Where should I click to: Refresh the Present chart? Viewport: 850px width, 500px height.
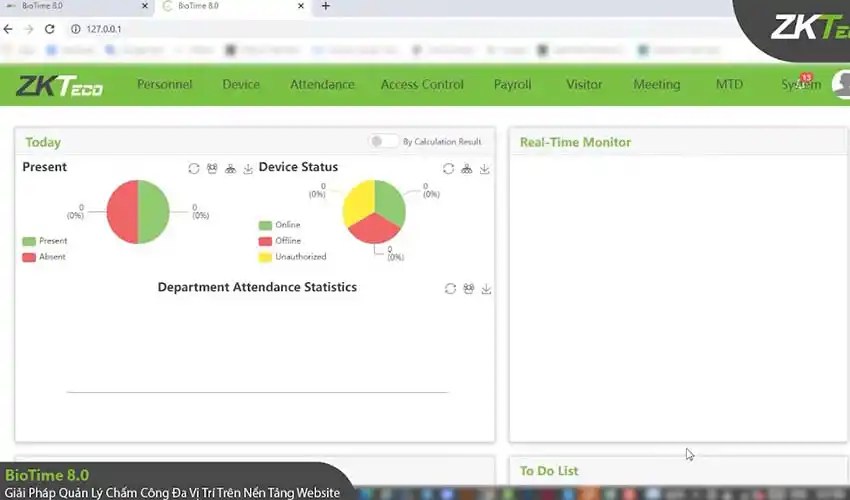point(194,169)
